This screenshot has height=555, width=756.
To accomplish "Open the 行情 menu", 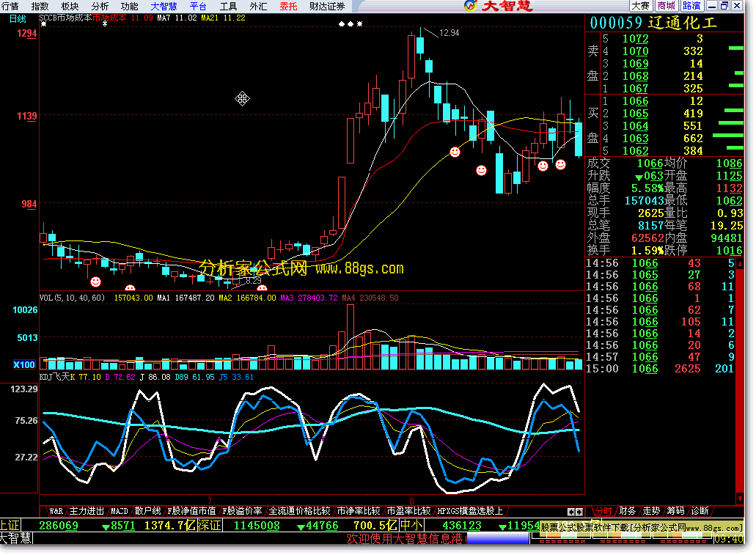I will tap(10, 7).
